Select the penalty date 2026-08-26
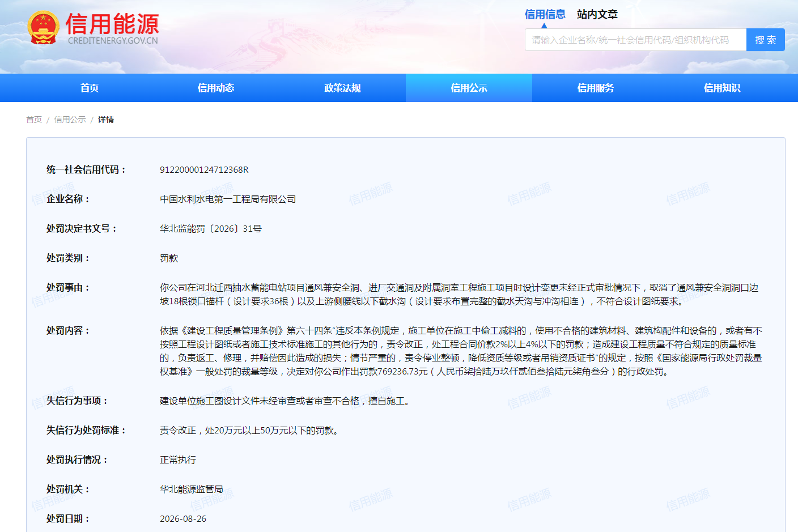Viewport: 798px width, 532px height. coord(183,519)
